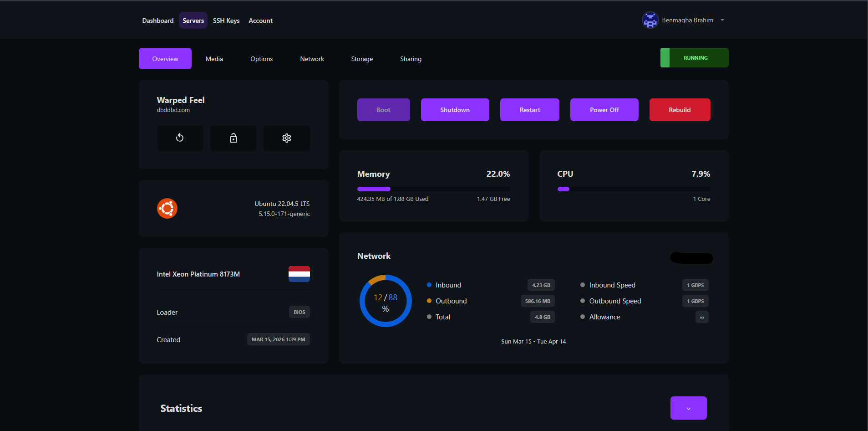Image resolution: width=868 pixels, height=431 pixels.
Task: Click the Memory usage progress bar
Action: point(433,189)
